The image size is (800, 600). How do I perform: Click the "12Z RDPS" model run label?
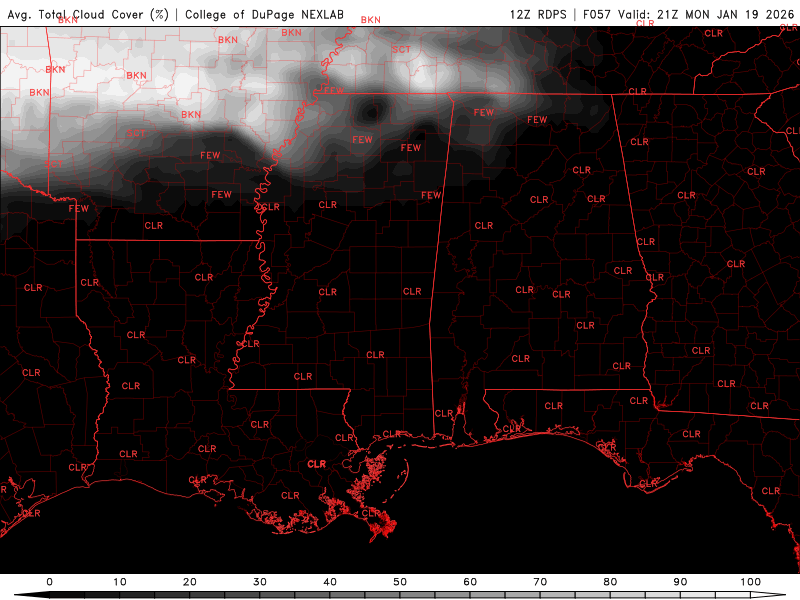click(x=538, y=14)
